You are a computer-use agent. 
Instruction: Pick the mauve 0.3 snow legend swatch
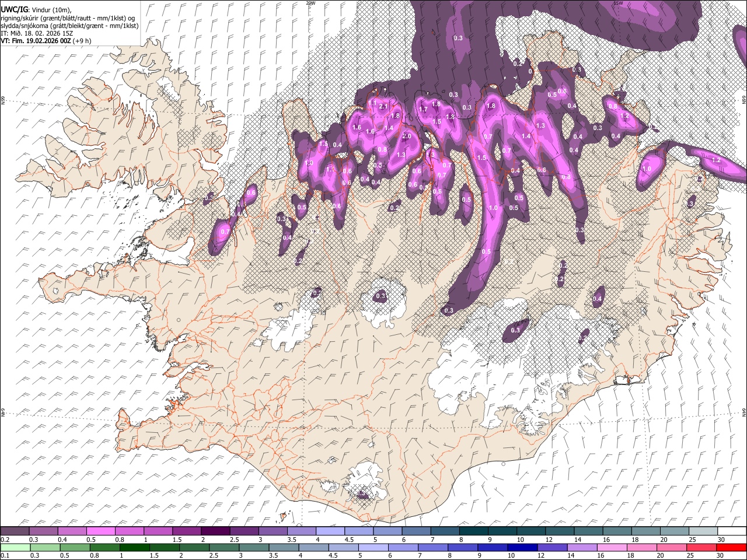(x=43, y=531)
